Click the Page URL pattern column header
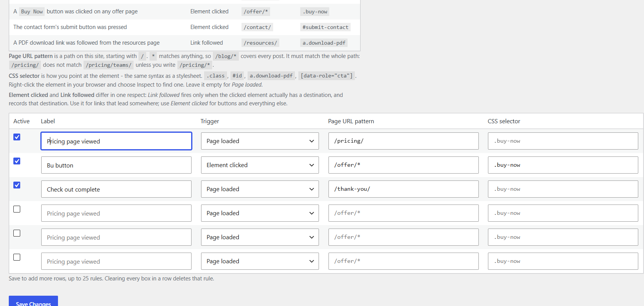This screenshot has height=306, width=644. tap(351, 121)
